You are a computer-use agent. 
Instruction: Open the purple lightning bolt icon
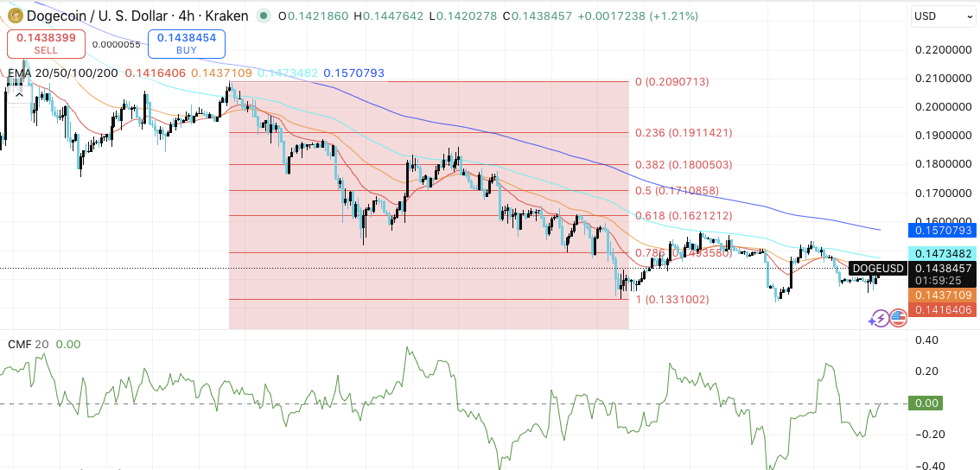click(880, 318)
